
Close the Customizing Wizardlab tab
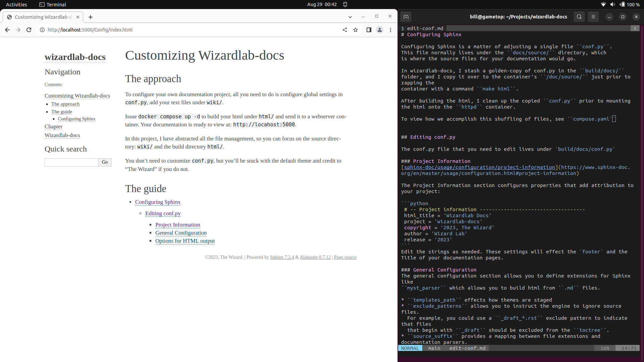coord(78,17)
